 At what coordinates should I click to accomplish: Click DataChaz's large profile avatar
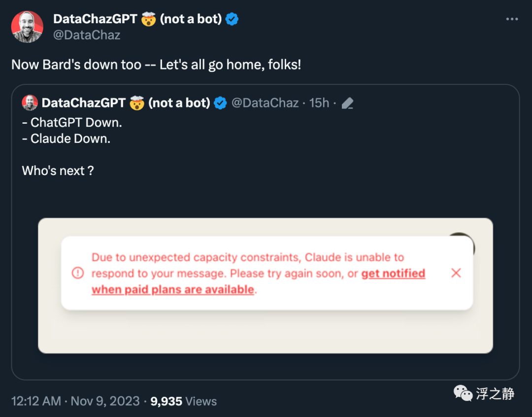[27, 27]
